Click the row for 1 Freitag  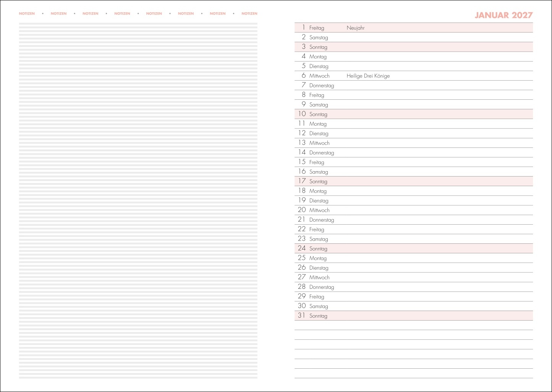pos(413,28)
